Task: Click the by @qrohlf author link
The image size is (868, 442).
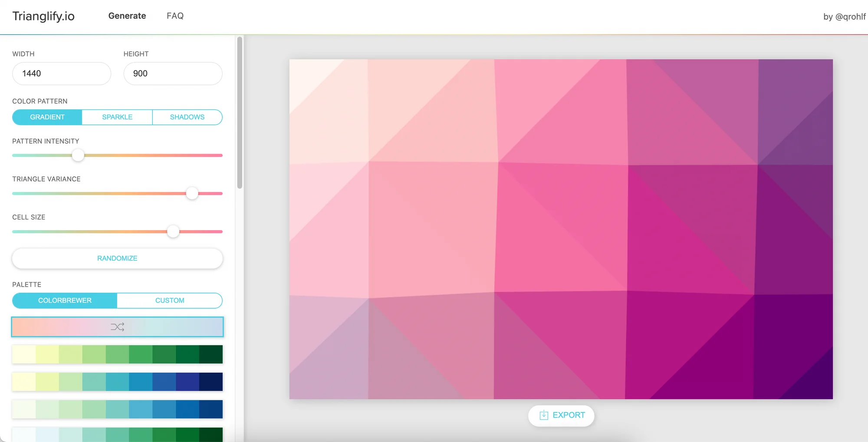Action: pos(844,16)
